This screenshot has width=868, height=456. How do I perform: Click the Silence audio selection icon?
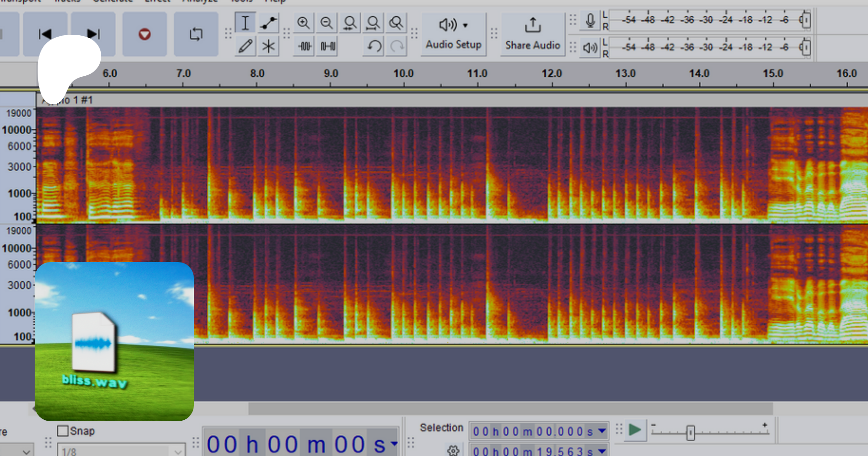coord(328,46)
